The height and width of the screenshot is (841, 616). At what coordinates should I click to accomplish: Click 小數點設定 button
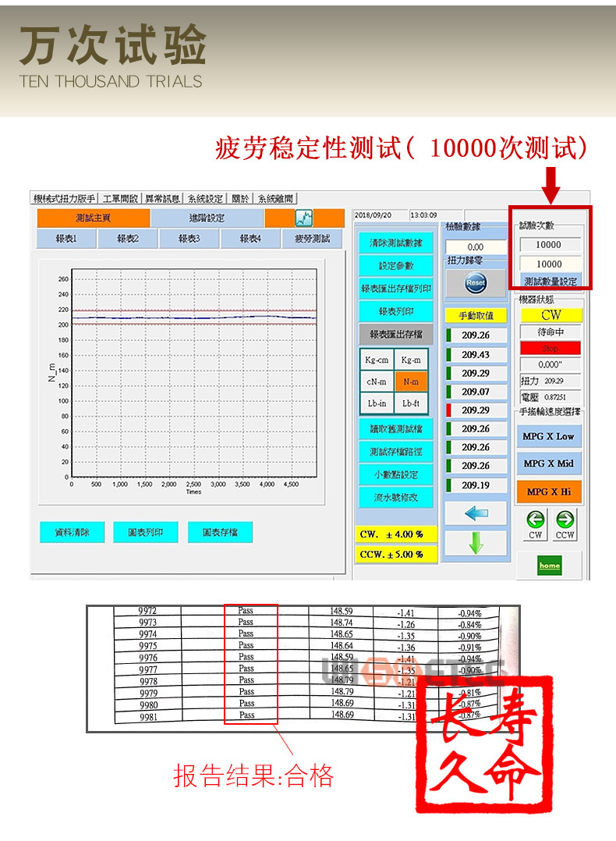click(x=395, y=474)
